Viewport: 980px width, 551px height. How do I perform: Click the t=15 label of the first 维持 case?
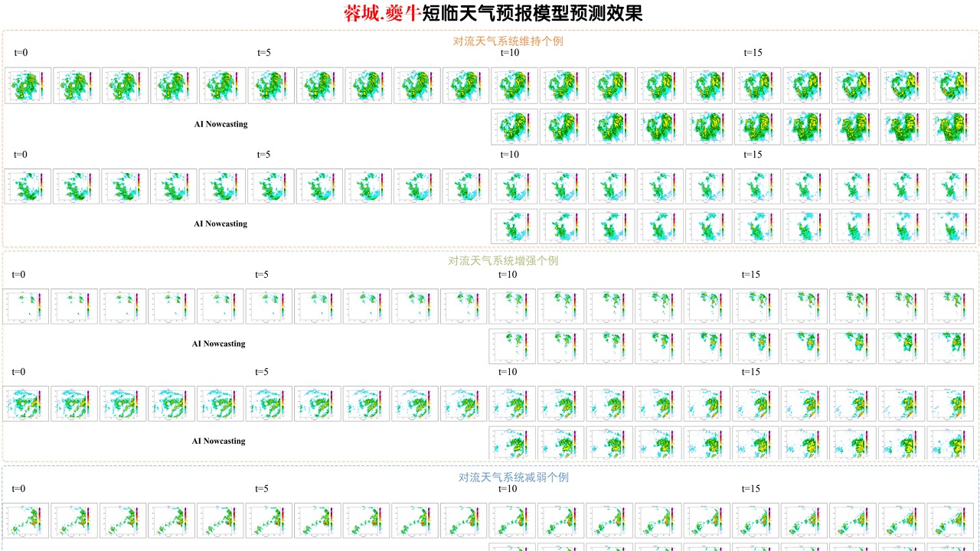(753, 53)
